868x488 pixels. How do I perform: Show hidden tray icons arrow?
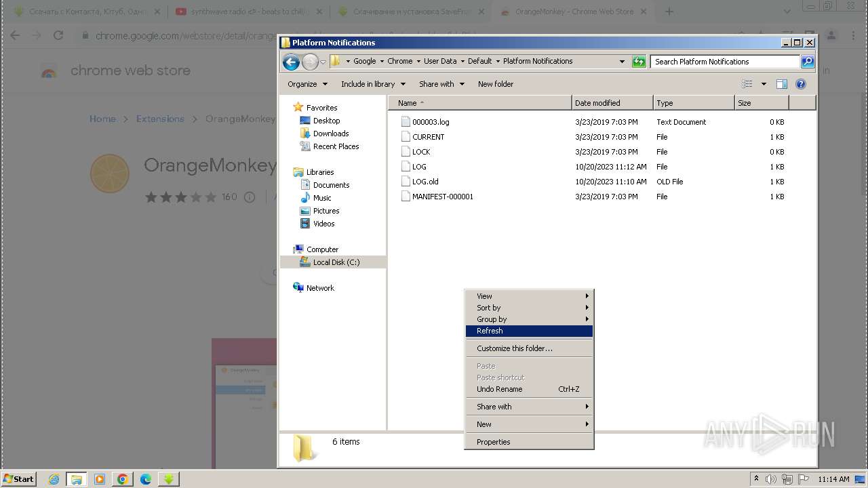click(x=756, y=479)
